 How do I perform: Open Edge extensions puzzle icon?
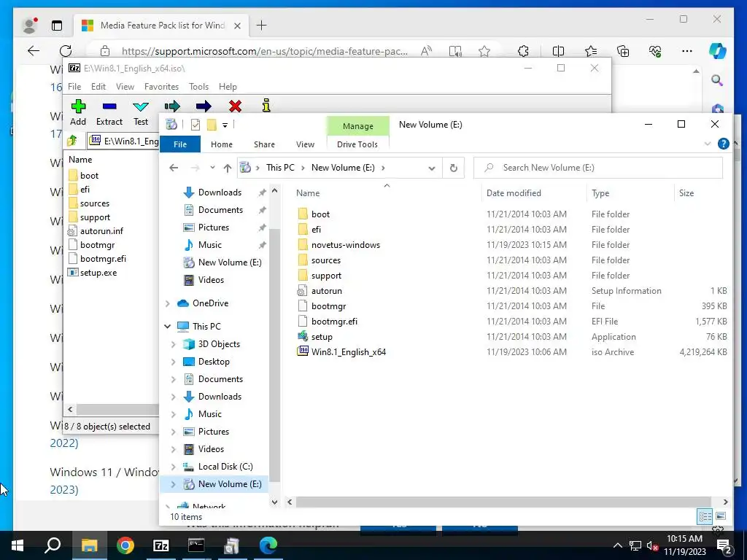coord(523,51)
